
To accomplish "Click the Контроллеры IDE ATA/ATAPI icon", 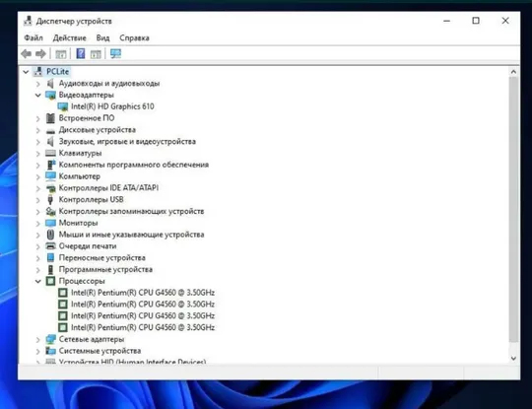I will (50, 188).
